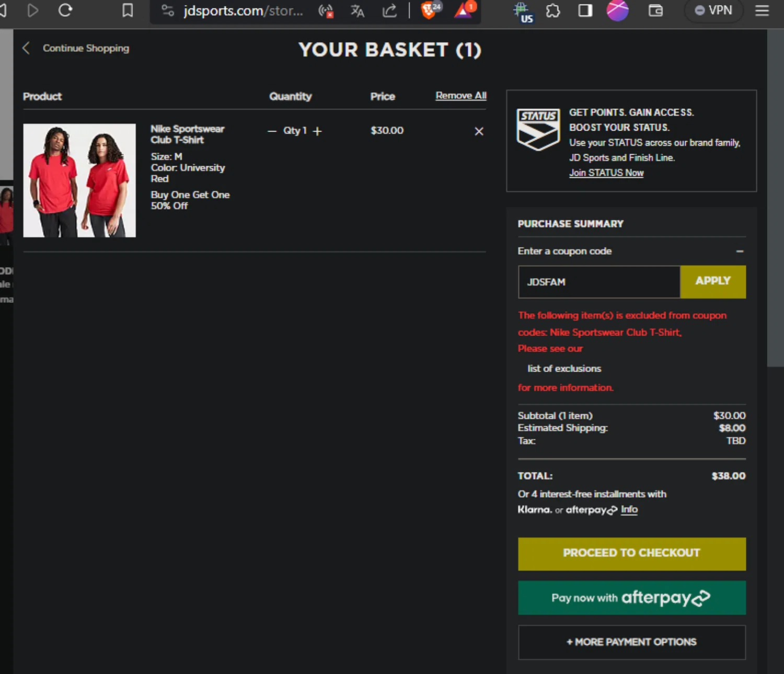This screenshot has height=674, width=784.
Task: Open Nike Sportswear Club T-Shirt product name
Action: click(x=187, y=134)
